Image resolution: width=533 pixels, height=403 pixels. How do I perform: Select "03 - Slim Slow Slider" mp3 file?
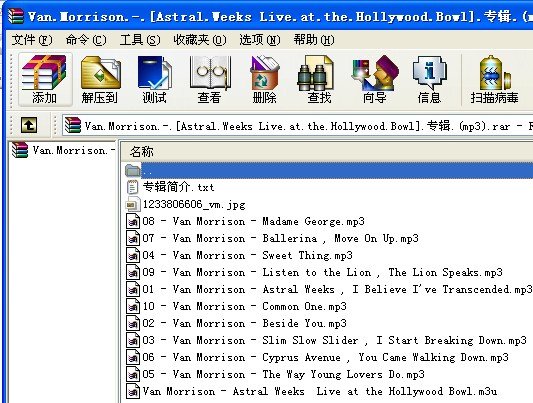[334, 340]
